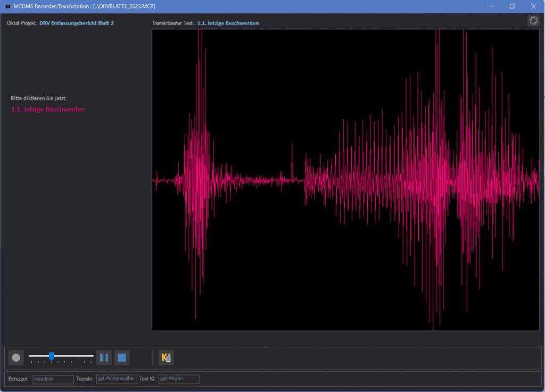
Task: Click inside the pink waveform display
Action: pyautogui.click(x=345, y=180)
